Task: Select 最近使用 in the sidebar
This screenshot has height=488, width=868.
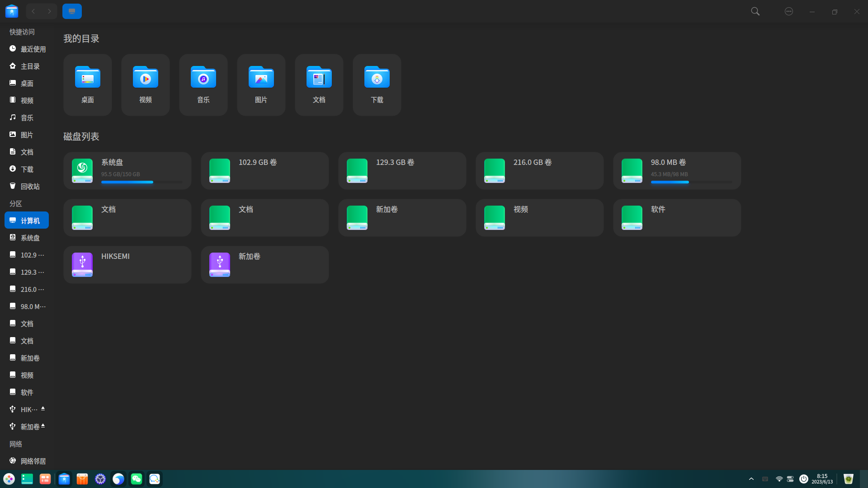Action: [x=33, y=49]
